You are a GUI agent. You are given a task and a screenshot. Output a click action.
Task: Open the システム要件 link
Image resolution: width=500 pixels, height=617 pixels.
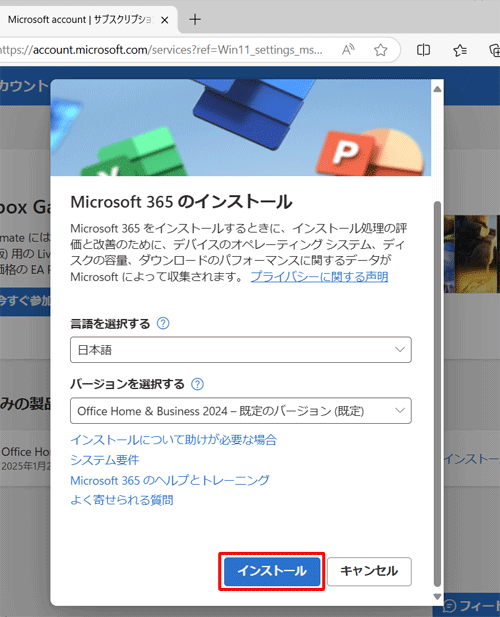(105, 460)
